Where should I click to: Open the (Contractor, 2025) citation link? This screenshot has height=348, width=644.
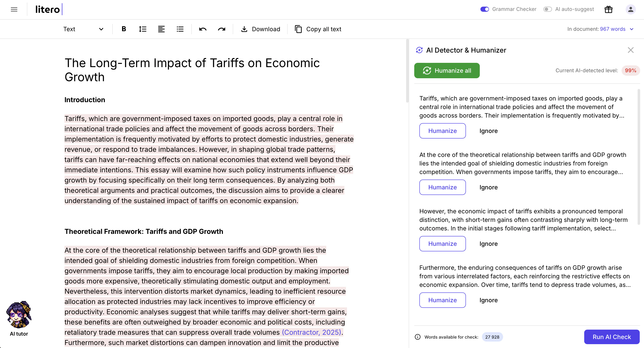tap(312, 332)
